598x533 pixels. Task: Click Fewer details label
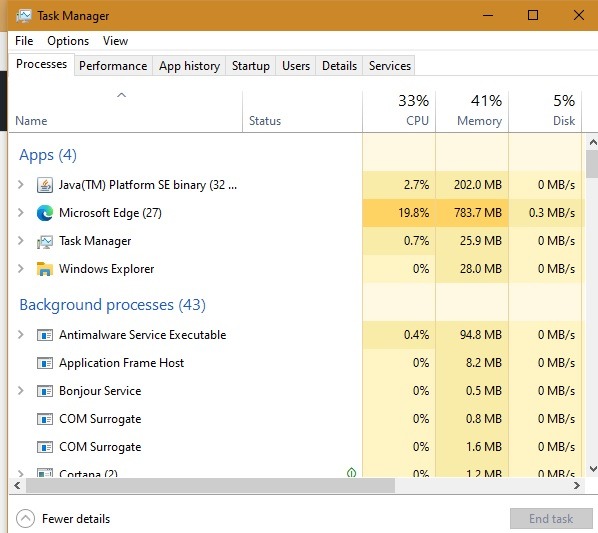(x=76, y=519)
